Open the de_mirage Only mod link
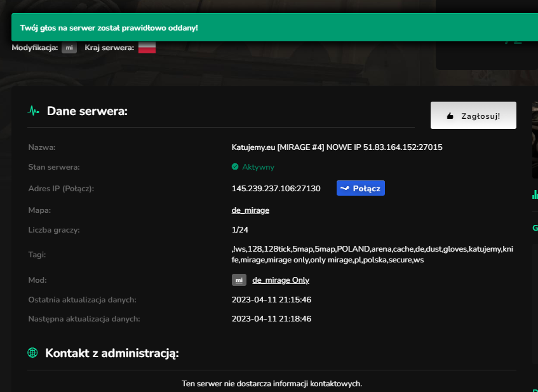538x392 pixels. (x=281, y=280)
